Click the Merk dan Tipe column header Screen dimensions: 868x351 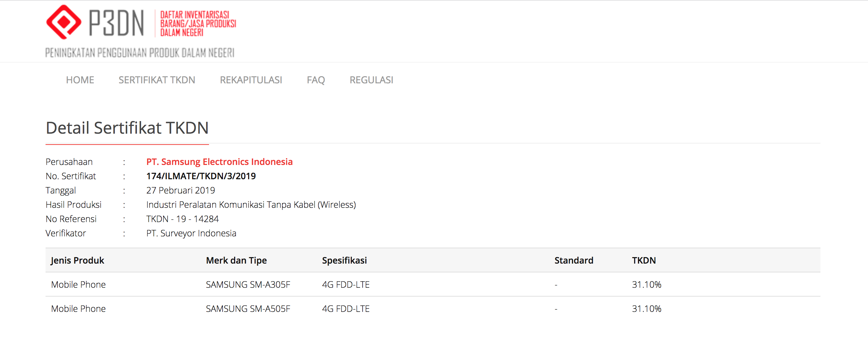coord(236,261)
